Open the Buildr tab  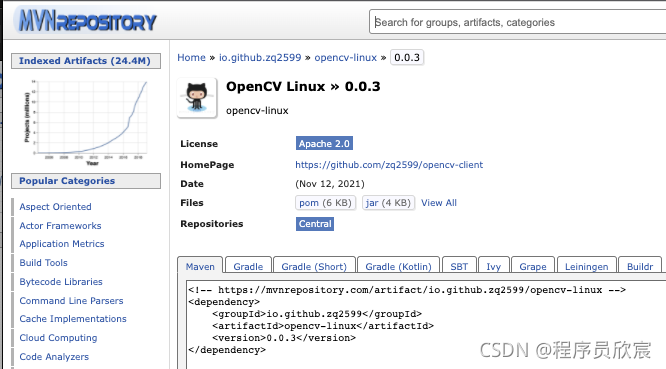640,266
